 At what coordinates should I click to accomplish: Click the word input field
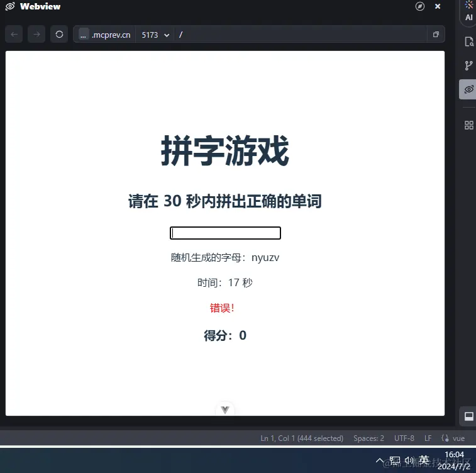(x=225, y=233)
